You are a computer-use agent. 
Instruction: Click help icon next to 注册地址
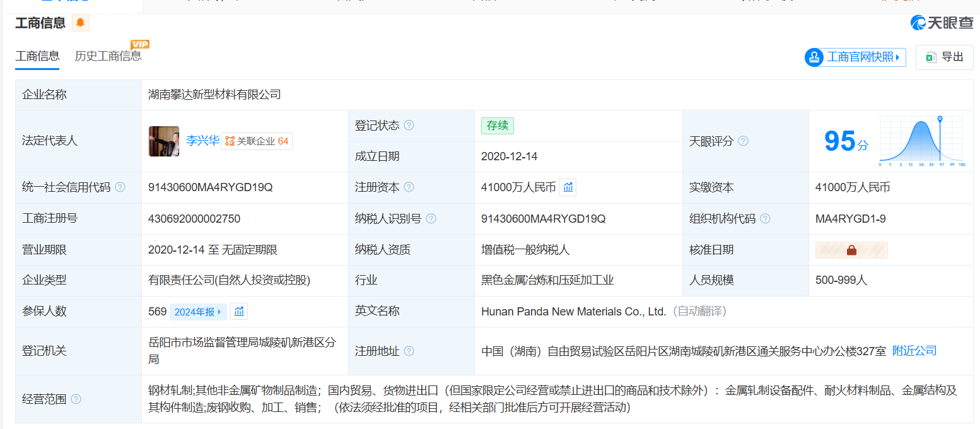click(x=409, y=351)
